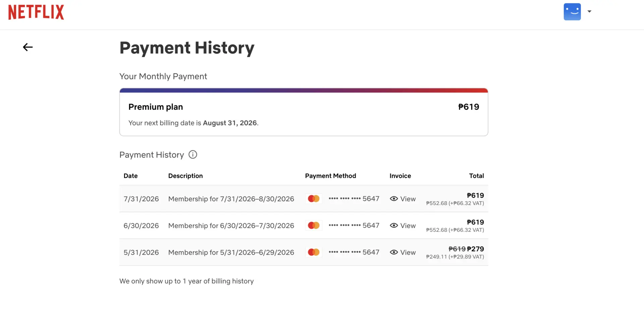The height and width of the screenshot is (311, 644).
Task: Click card number ending 5647 in 5/31/2026 row
Action: [354, 252]
